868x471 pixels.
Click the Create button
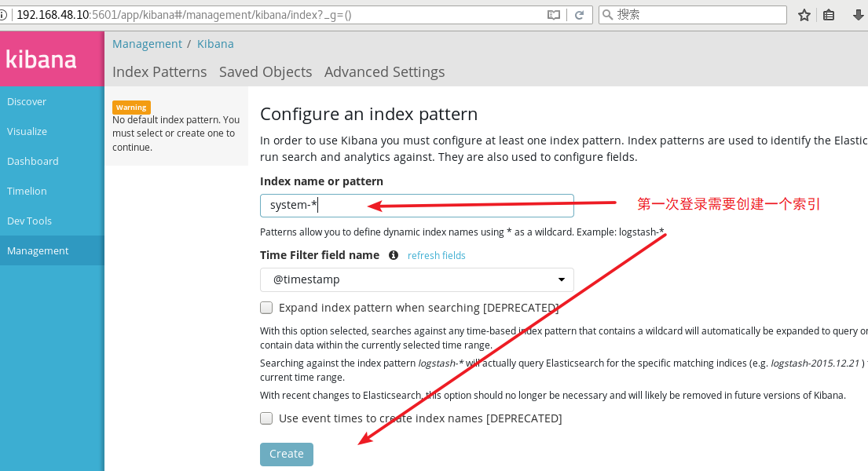(x=287, y=454)
